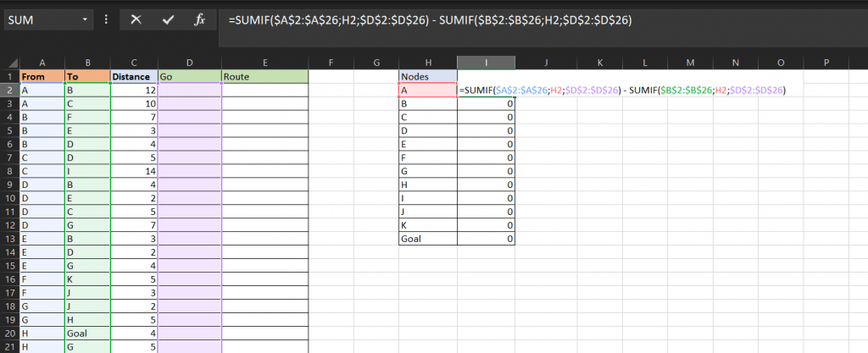Click inside the Name Box showing SUM
This screenshot has width=868, height=353.
pyautogui.click(x=41, y=19)
